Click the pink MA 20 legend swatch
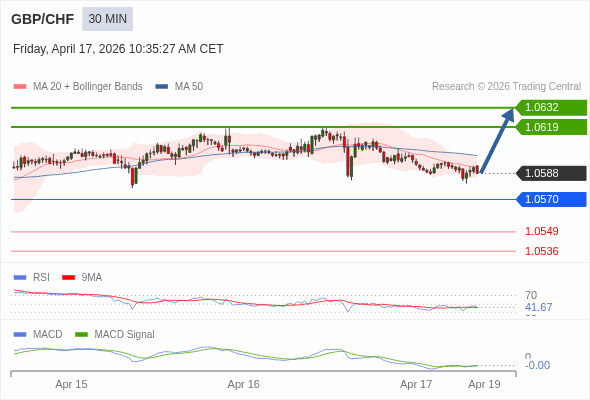The image size is (590, 400). click(x=20, y=87)
